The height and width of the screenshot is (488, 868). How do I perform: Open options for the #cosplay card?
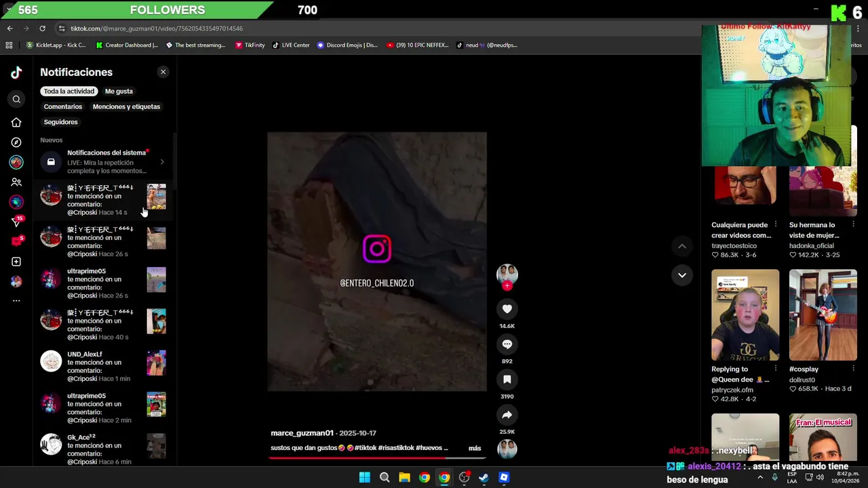click(853, 369)
